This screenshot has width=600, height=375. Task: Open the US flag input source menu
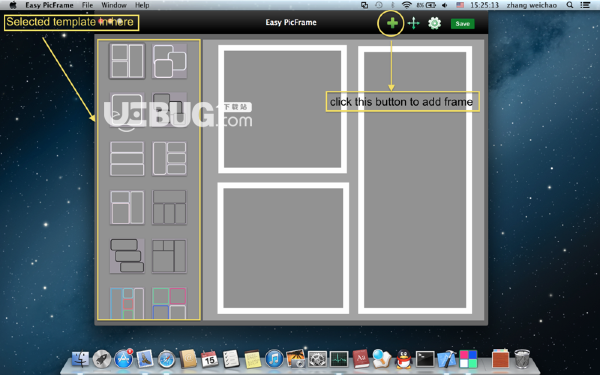[460, 5]
